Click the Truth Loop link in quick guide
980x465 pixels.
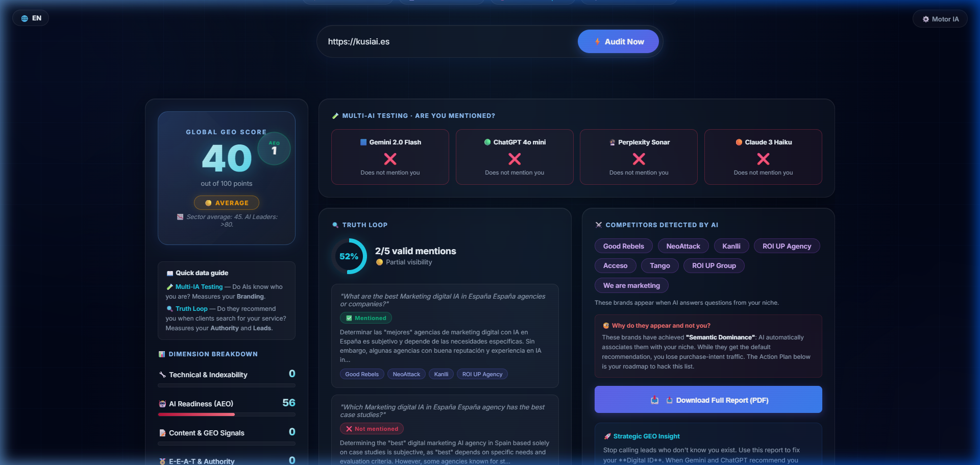click(x=191, y=309)
